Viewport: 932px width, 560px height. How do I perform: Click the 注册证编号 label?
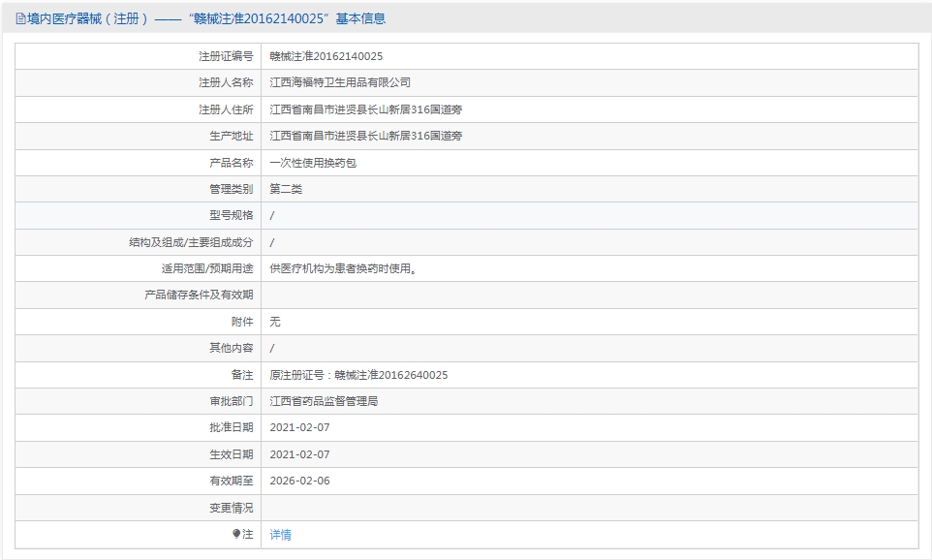click(226, 56)
